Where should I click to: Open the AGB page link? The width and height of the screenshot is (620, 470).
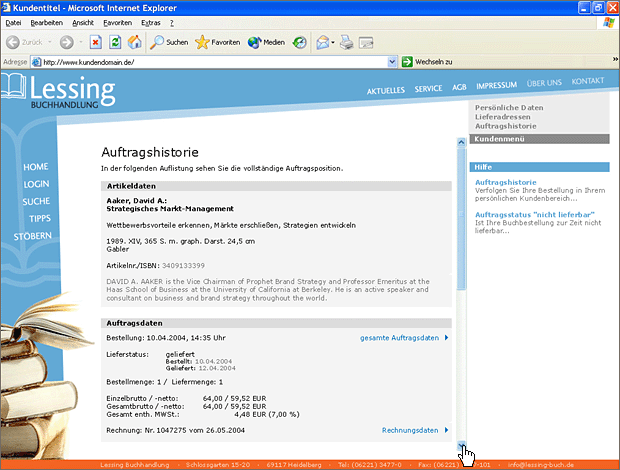459,87
